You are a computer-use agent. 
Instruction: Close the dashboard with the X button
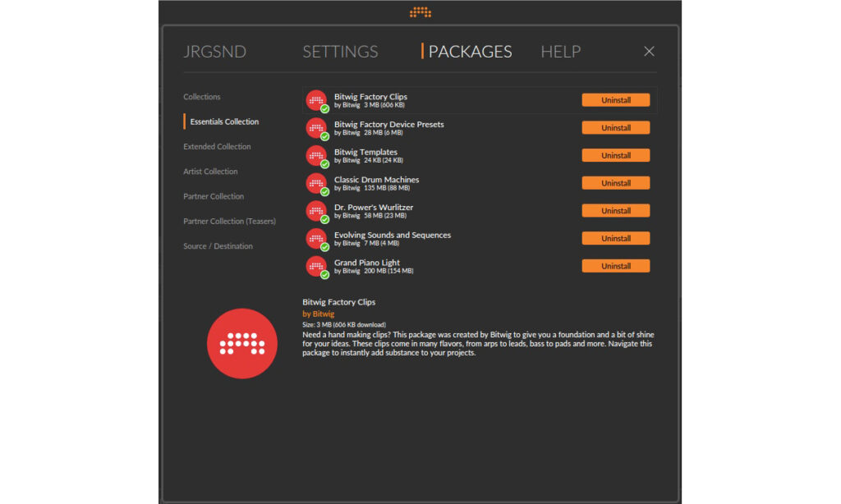coord(649,52)
